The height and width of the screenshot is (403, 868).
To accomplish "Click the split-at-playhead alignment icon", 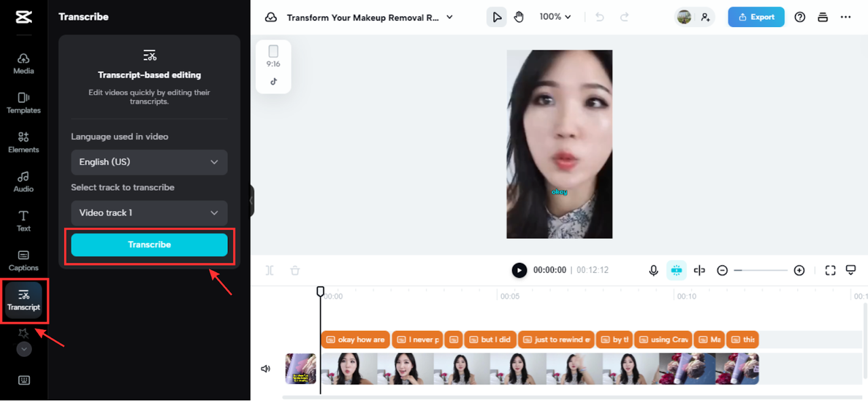I will (x=699, y=270).
